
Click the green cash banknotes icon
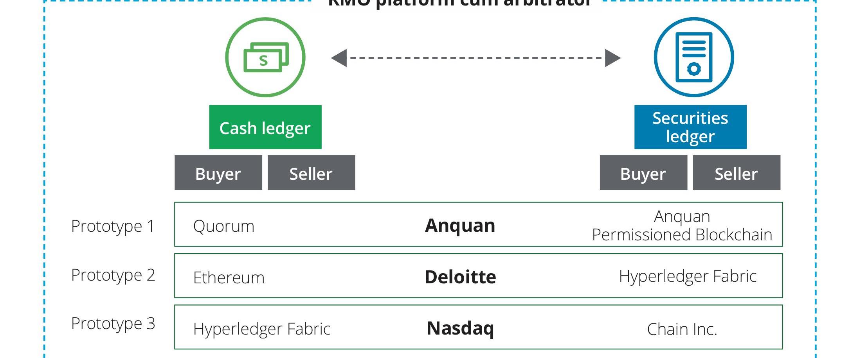(265, 57)
